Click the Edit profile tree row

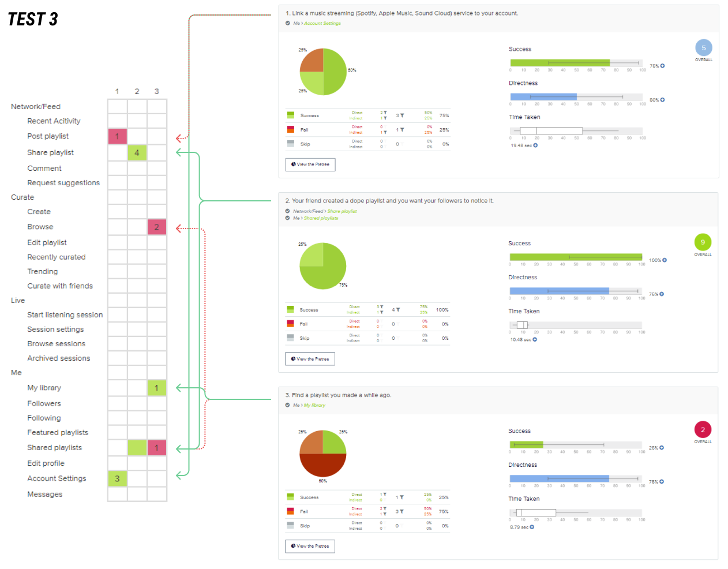click(46, 463)
